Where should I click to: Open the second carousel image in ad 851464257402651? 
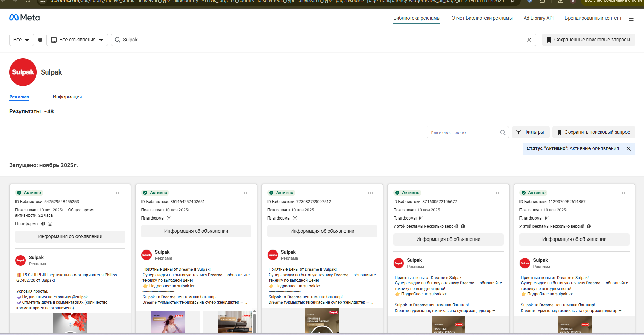point(235,322)
